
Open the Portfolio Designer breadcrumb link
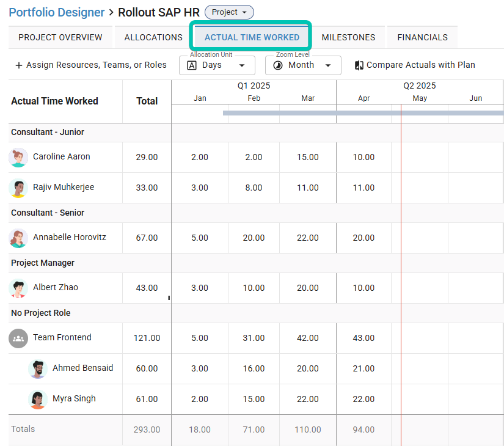57,13
